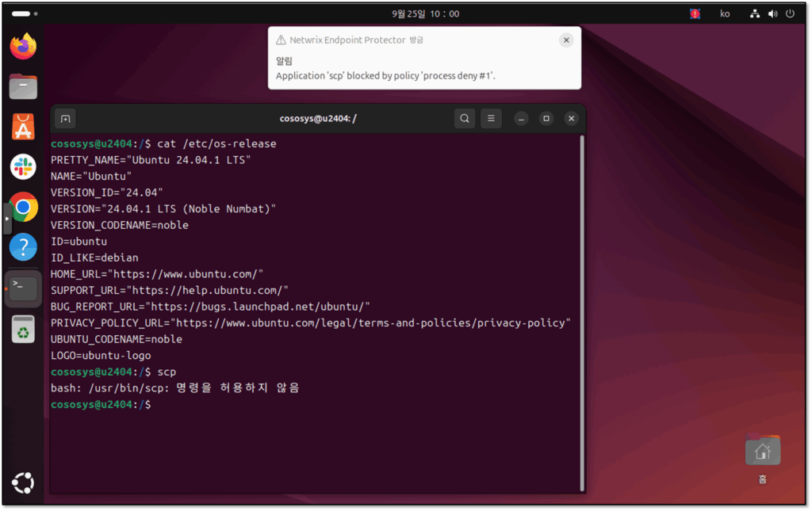
Task: Click the red Endpoint Protector tray icon
Action: click(695, 13)
